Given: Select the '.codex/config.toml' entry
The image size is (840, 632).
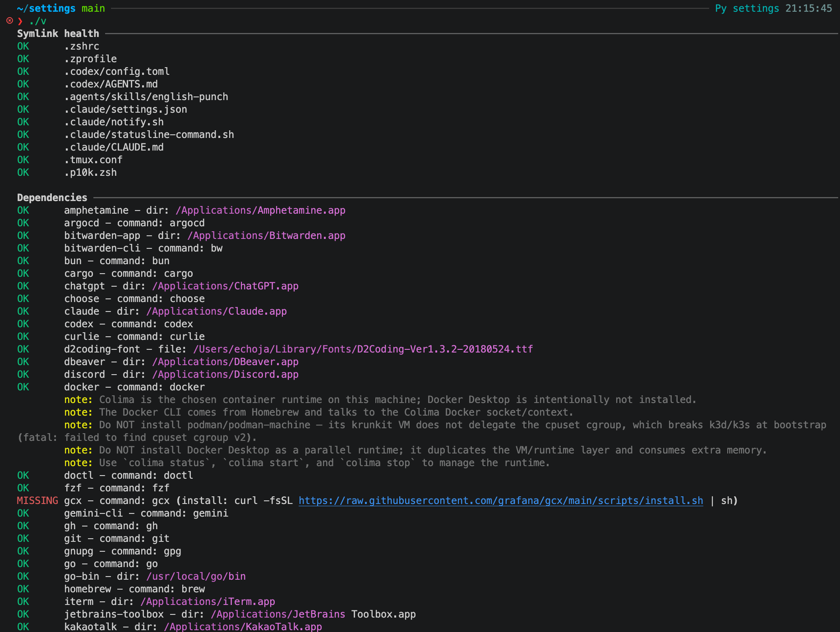Looking at the screenshot, I should (x=117, y=72).
